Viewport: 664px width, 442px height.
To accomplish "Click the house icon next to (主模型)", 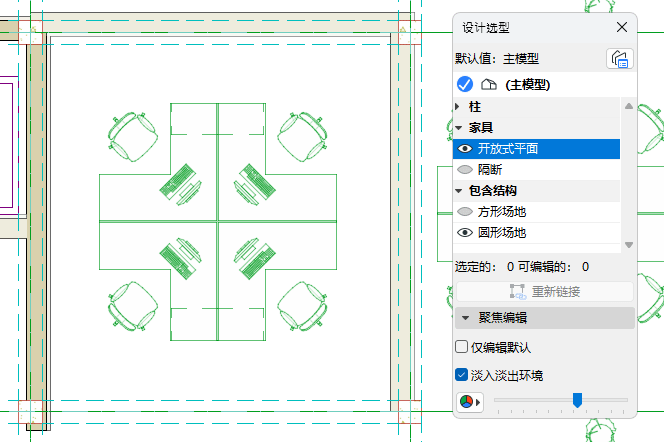I will (488, 84).
